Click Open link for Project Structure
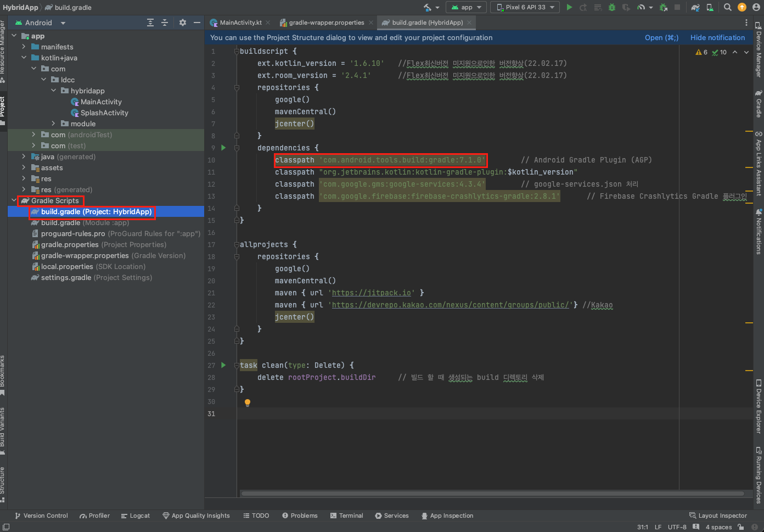Image resolution: width=764 pixels, height=532 pixels. point(661,38)
